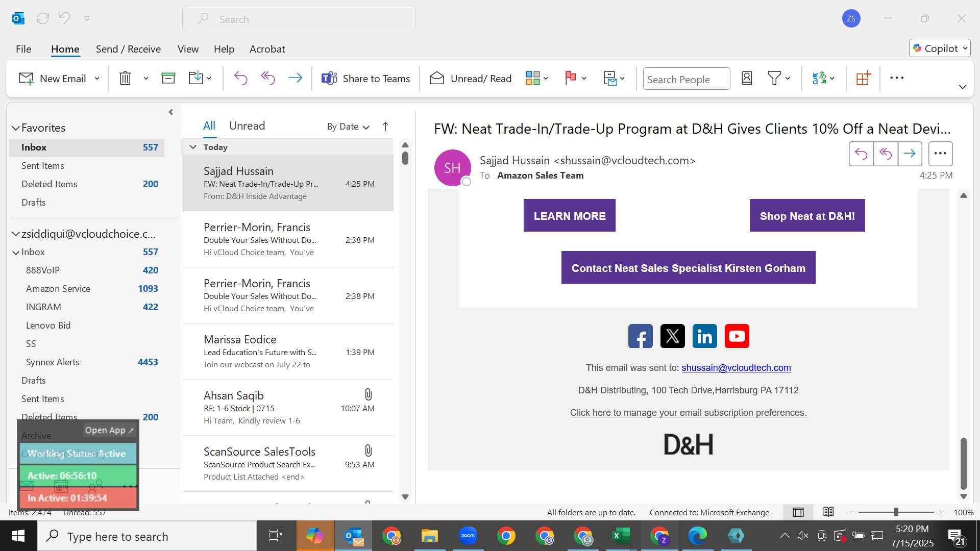Image resolution: width=980 pixels, height=551 pixels.
Task: Click the Reply arrow in ribbon
Action: pos(240,78)
